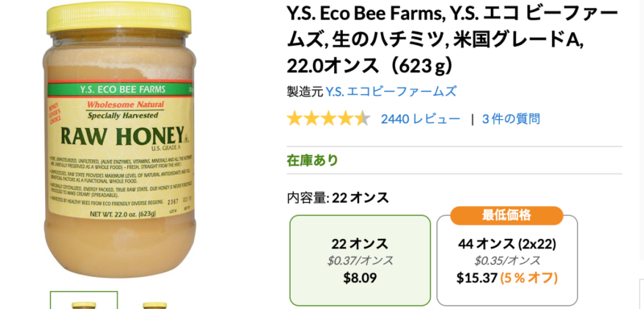The width and height of the screenshot is (644, 309).
Task: Open the Y.S. エコビーファームズ manufacturer link
Action: coord(390,91)
